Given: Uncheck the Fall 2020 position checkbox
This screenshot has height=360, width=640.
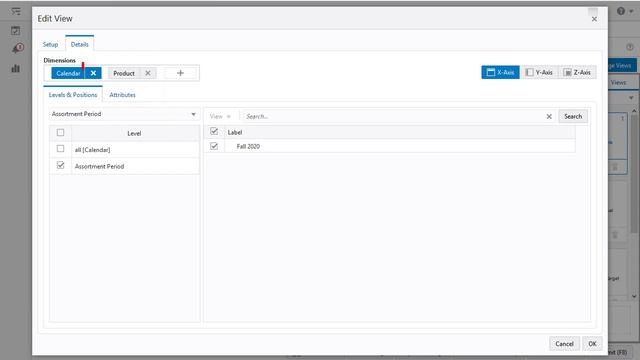Looking at the screenshot, I should pos(214,146).
